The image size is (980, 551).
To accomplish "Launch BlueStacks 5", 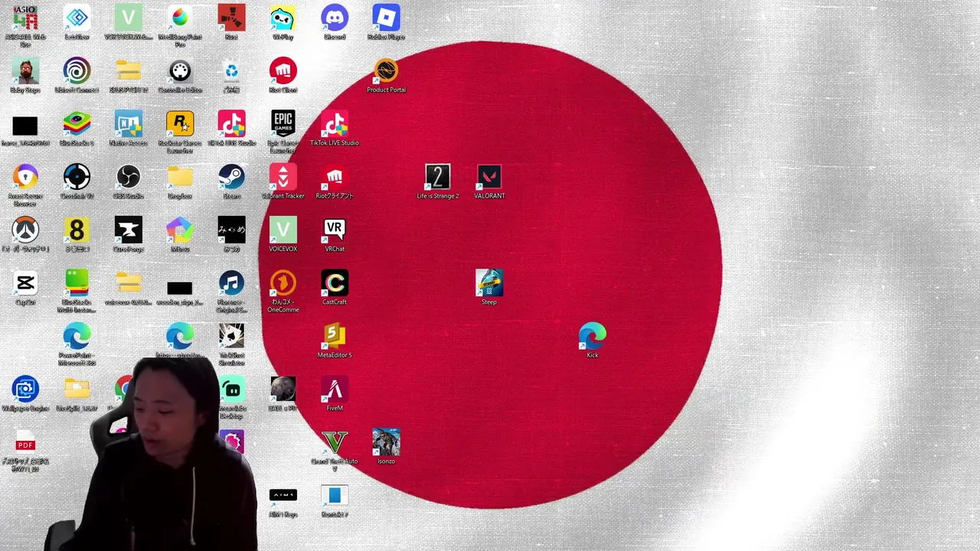I will tap(77, 124).
